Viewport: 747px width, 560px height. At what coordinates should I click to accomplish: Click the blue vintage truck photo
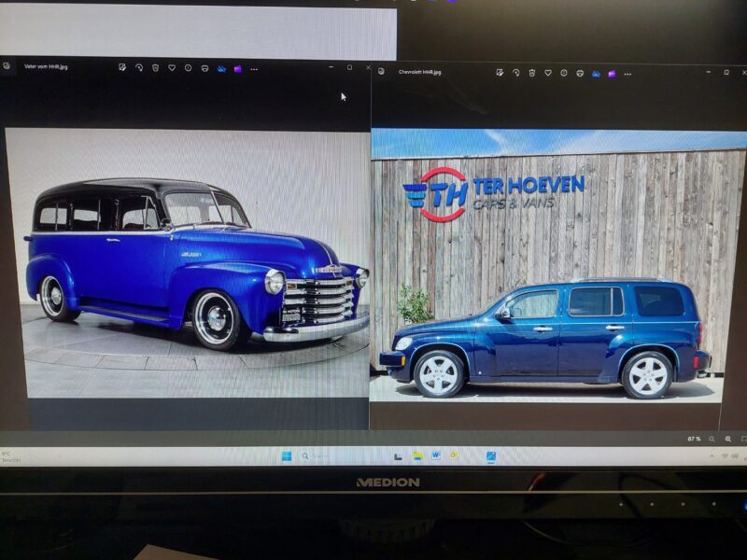point(195,263)
